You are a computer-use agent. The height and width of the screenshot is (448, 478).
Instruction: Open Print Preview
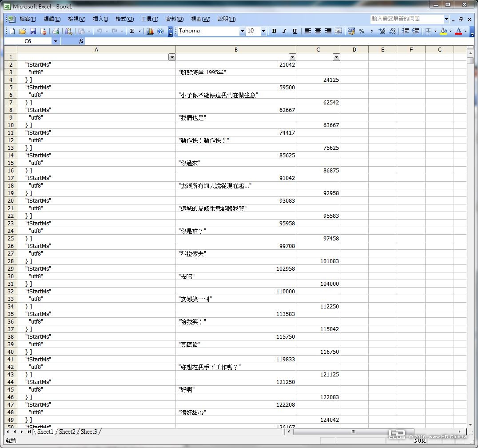pos(68,31)
